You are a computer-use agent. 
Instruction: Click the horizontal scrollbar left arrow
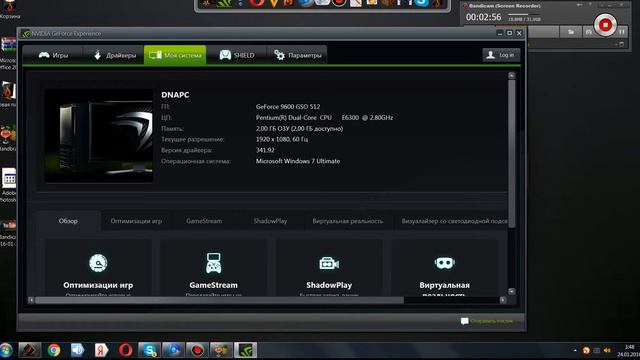[x=31, y=300]
